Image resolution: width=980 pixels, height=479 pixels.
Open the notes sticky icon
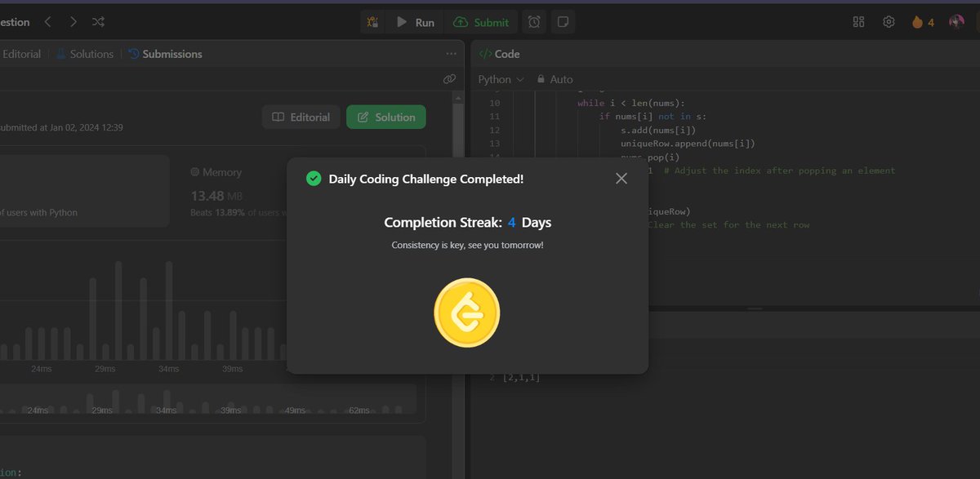point(563,22)
